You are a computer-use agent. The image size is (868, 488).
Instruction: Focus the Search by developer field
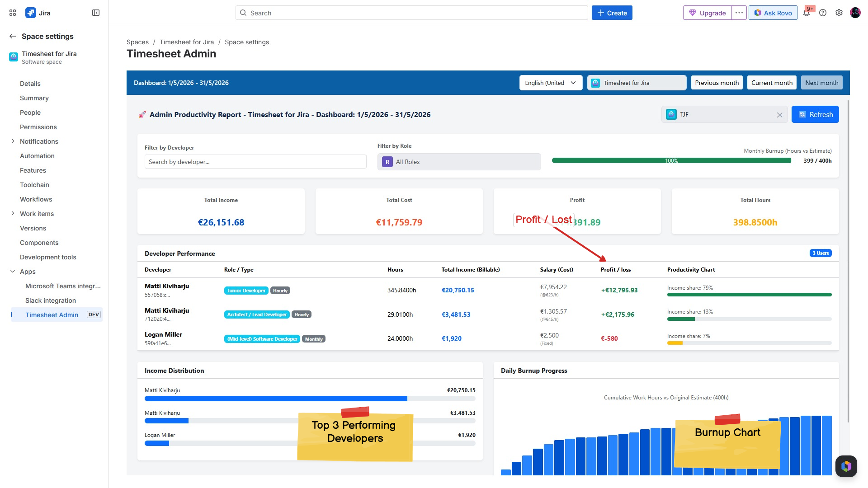pos(255,162)
